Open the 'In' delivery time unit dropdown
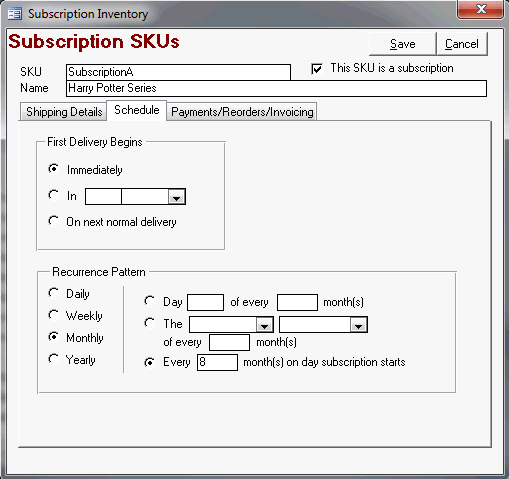509x479 pixels. click(176, 197)
